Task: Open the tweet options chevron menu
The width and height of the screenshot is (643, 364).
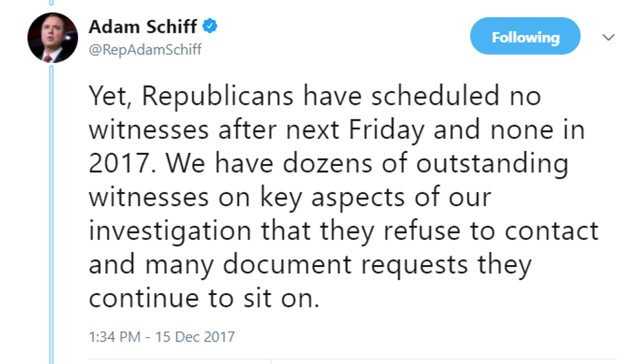Action: (x=608, y=37)
